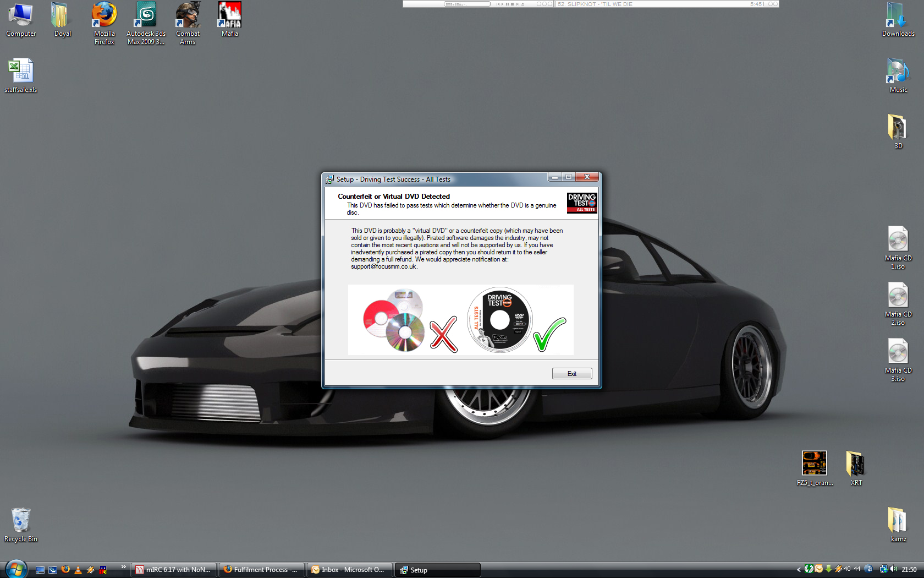
Task: Expand hidden Quick Launch items chevron
Action: pyautogui.click(x=123, y=566)
